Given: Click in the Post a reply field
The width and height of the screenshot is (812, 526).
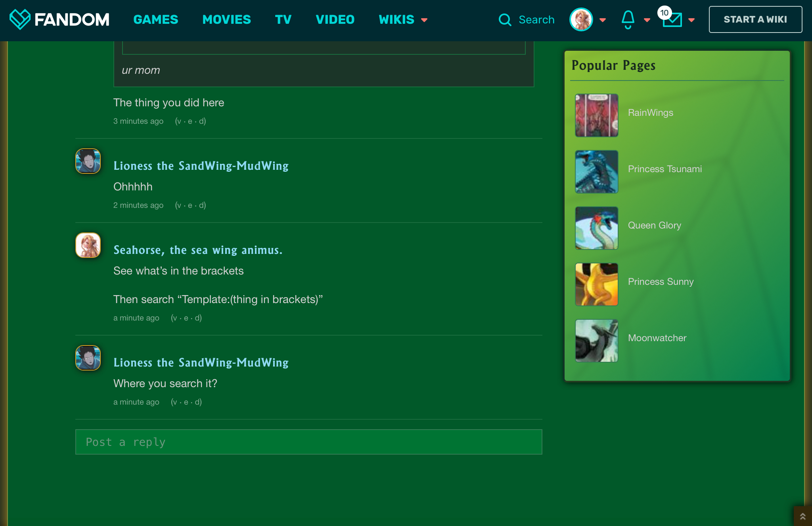Looking at the screenshot, I should (x=308, y=442).
